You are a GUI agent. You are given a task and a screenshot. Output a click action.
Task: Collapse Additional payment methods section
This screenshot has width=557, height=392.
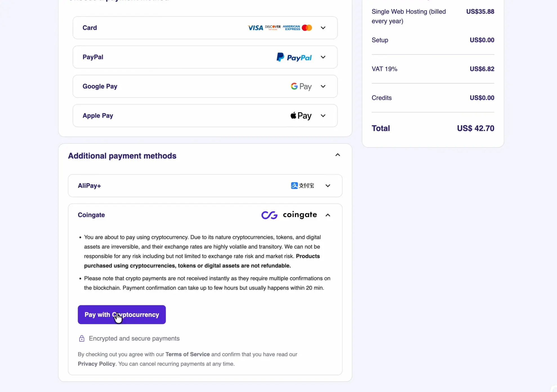coord(338,155)
